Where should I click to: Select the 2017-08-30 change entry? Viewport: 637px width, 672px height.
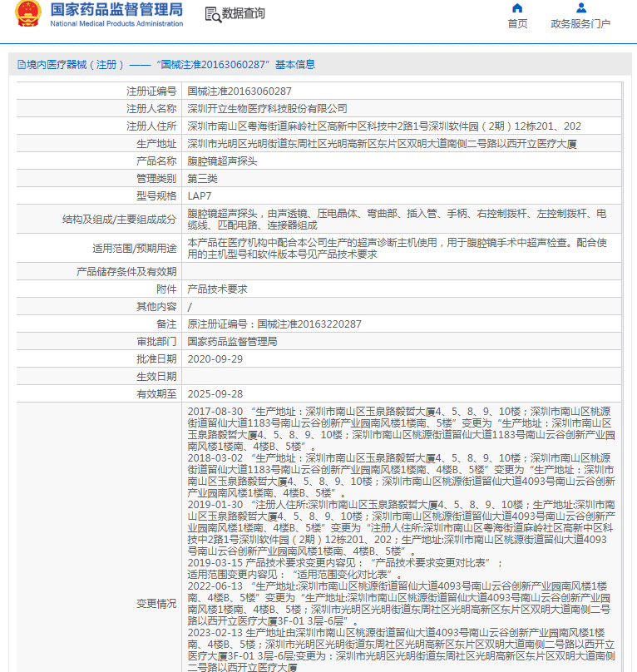[x=401, y=429]
